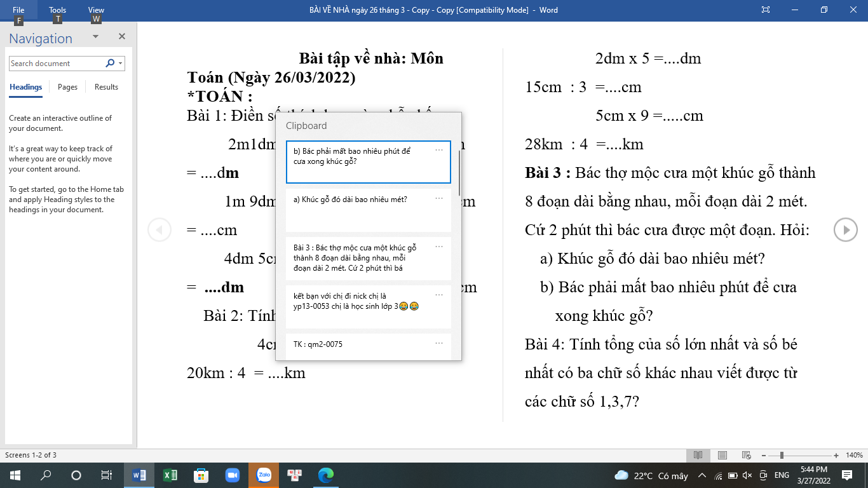Open more options for 'a) Khúc gỗ' clip

(439, 198)
